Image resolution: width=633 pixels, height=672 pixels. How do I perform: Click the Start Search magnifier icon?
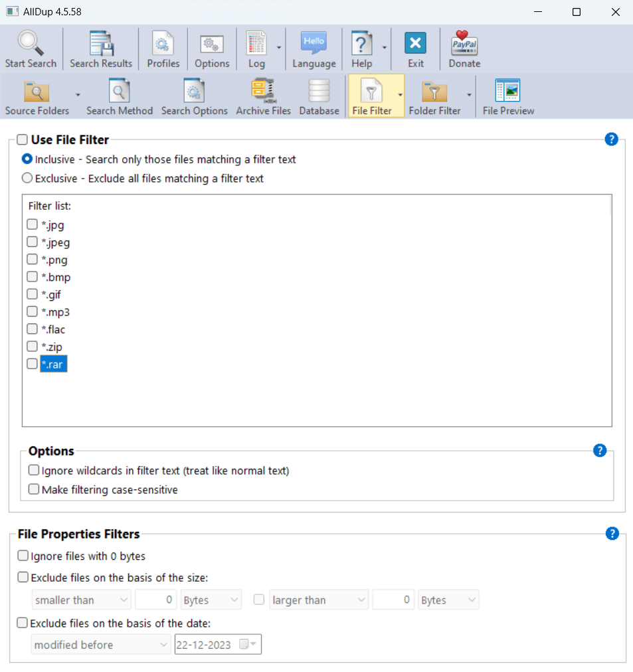pos(31,44)
